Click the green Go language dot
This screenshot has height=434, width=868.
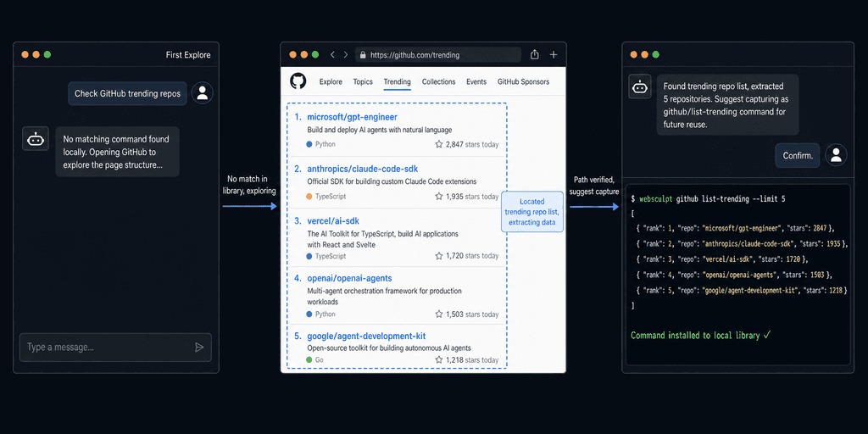(x=309, y=359)
